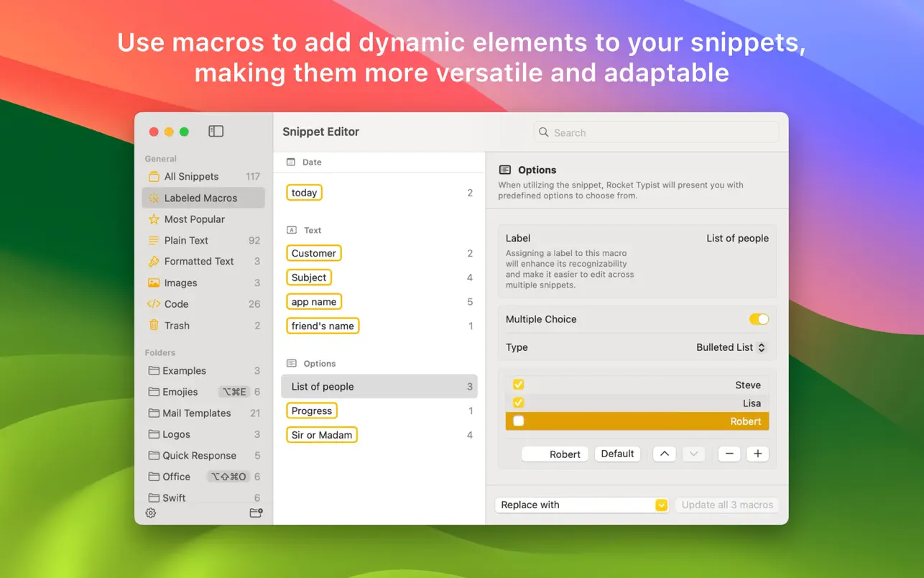Open the Mail Templates folder
924x578 pixels.
pos(196,413)
